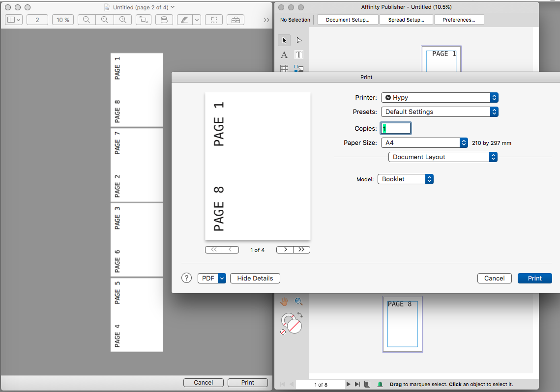Click the Copies input field
Screen dimensions: 560x392
395,128
